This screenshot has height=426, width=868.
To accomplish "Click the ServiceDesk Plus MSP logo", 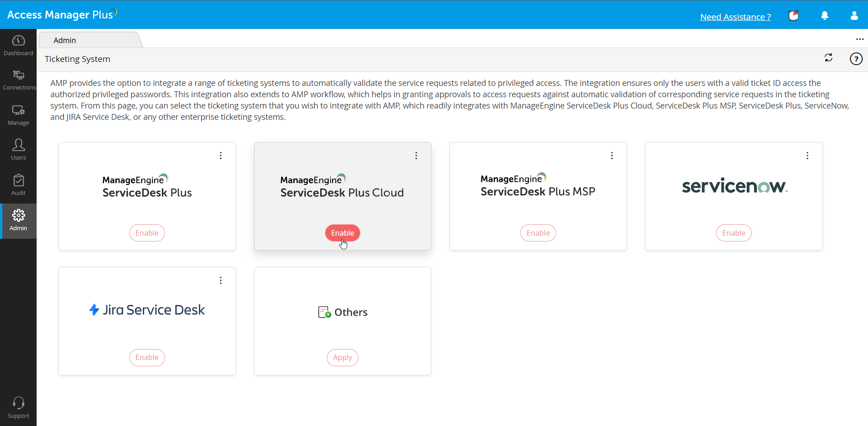I will tap(538, 185).
